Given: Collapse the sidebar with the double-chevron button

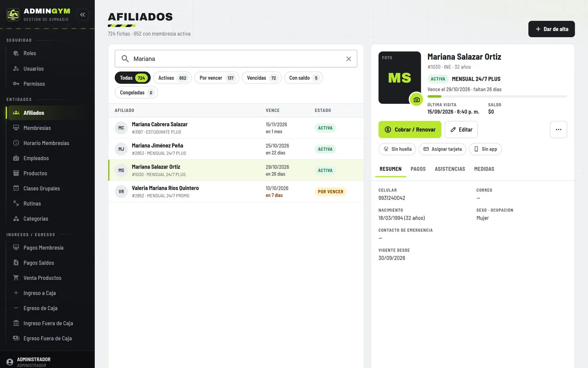Looking at the screenshot, I should point(82,15).
